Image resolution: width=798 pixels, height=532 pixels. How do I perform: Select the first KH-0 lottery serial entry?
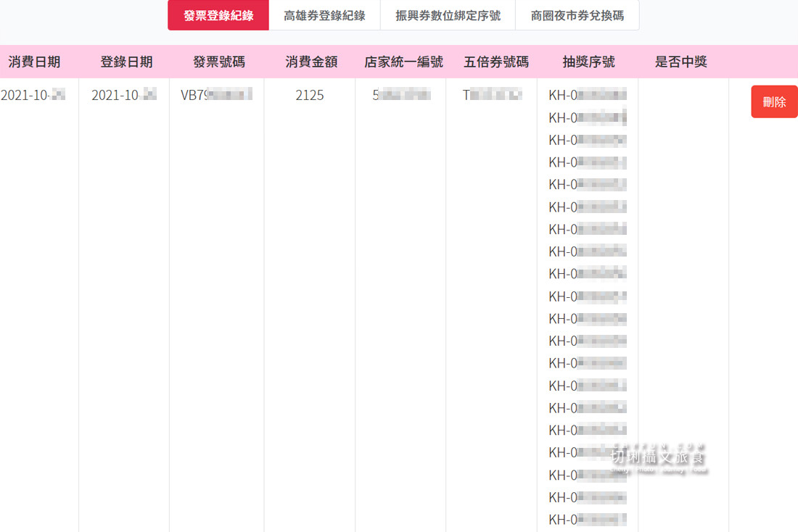[588, 95]
